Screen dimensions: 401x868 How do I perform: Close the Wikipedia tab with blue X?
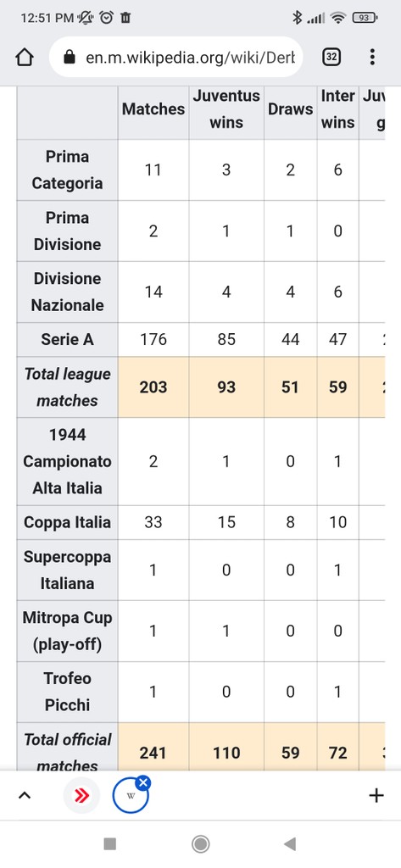tap(143, 782)
